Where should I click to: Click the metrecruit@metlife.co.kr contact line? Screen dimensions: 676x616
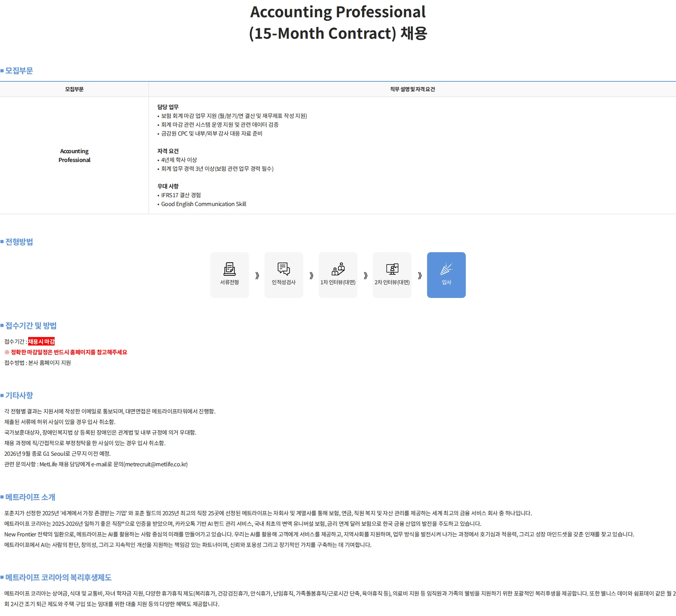(x=96, y=464)
